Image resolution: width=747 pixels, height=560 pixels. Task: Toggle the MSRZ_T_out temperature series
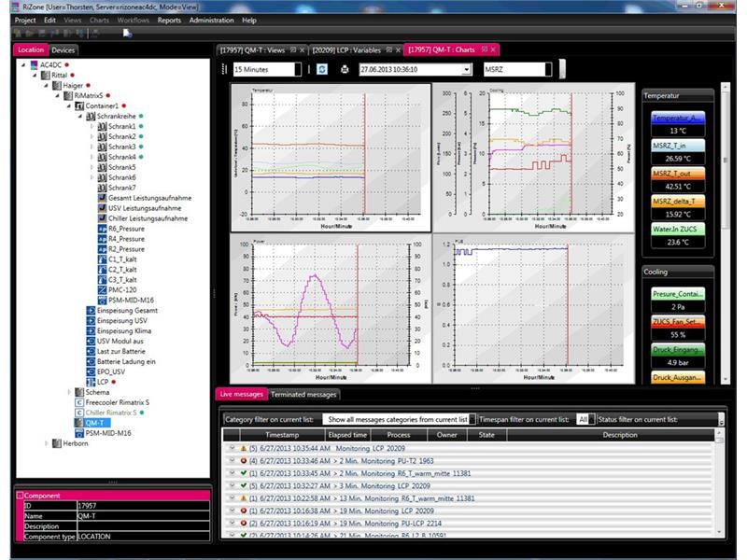(x=678, y=174)
